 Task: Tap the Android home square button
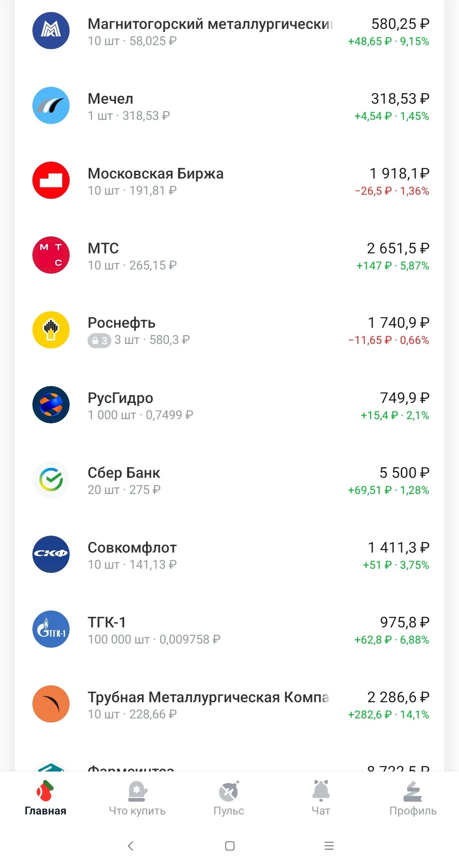point(230,846)
